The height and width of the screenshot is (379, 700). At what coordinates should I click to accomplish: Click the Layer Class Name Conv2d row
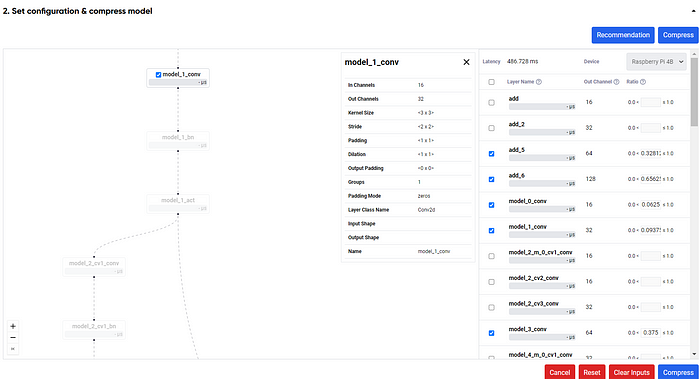[x=408, y=210]
